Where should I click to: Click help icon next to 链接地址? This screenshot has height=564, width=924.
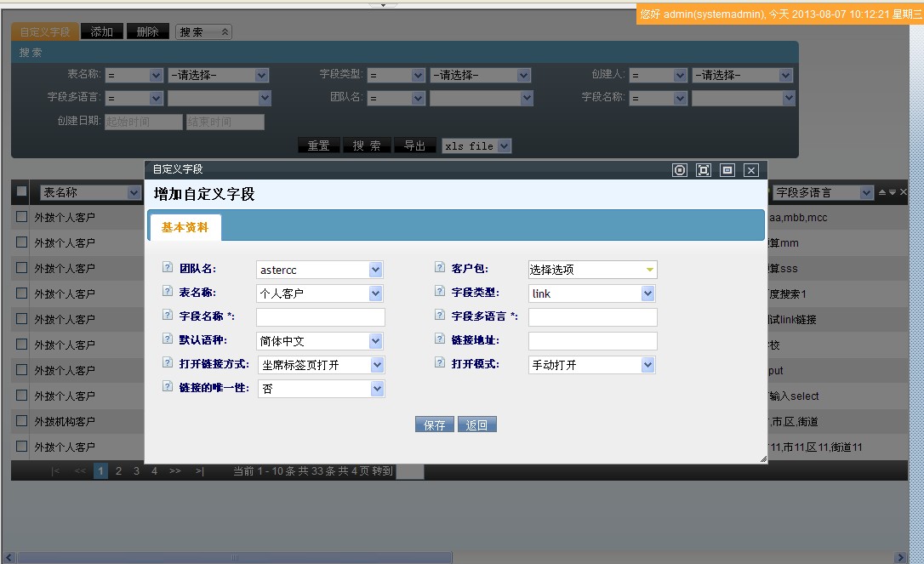tap(439, 339)
